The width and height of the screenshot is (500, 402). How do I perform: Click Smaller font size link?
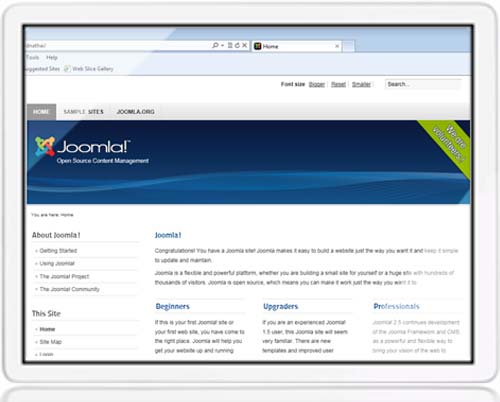361,84
